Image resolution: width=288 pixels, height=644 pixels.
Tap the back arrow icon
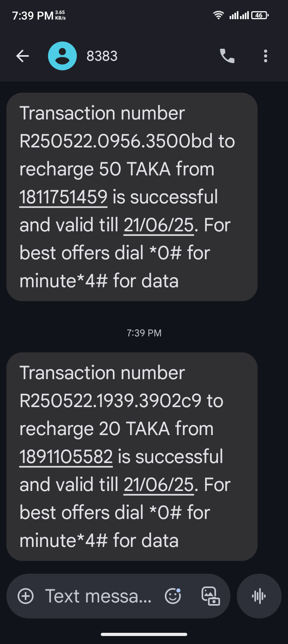(22, 56)
